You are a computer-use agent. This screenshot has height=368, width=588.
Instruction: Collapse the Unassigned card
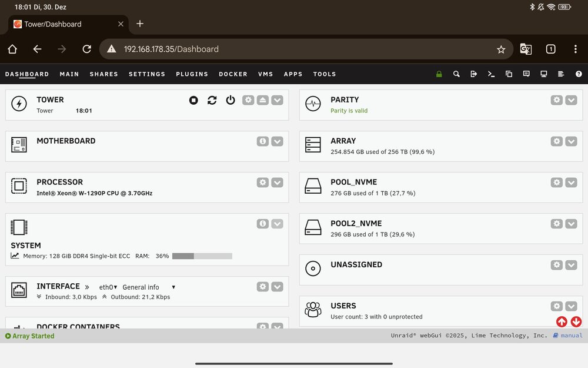click(x=571, y=265)
